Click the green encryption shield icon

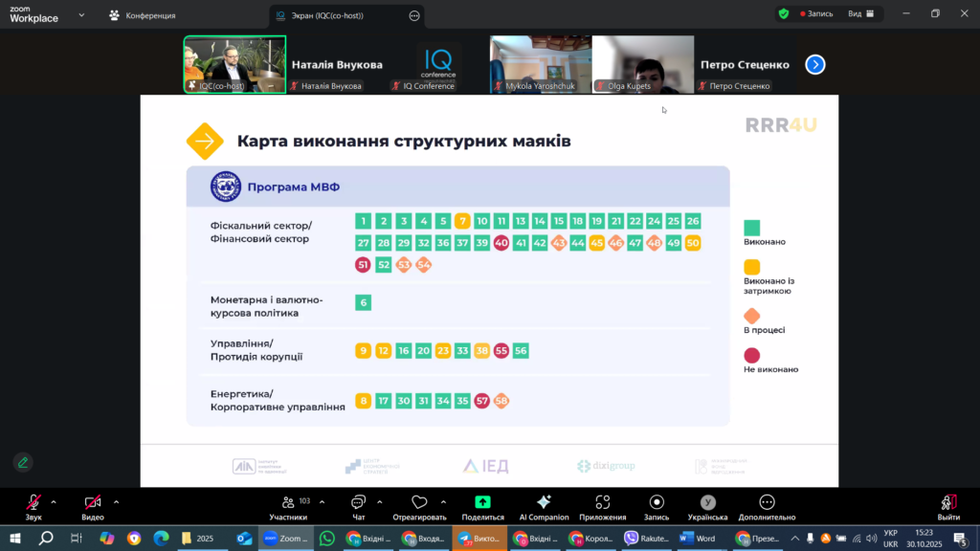pyautogui.click(x=784, y=14)
